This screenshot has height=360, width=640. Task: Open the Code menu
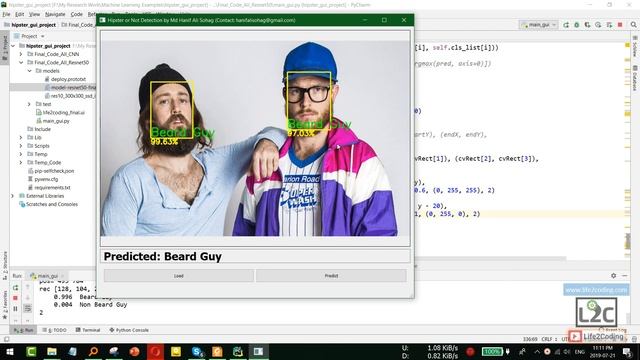click(76, 14)
